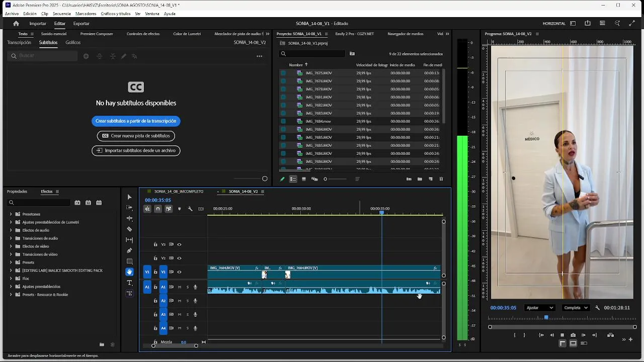
Task: Toggle lock on track V2
Action: [x=155, y=258]
